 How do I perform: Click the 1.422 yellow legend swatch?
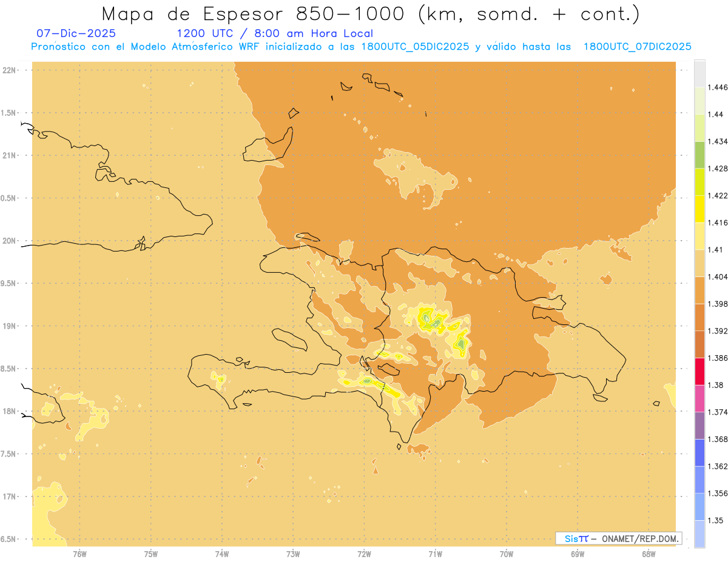699,181
